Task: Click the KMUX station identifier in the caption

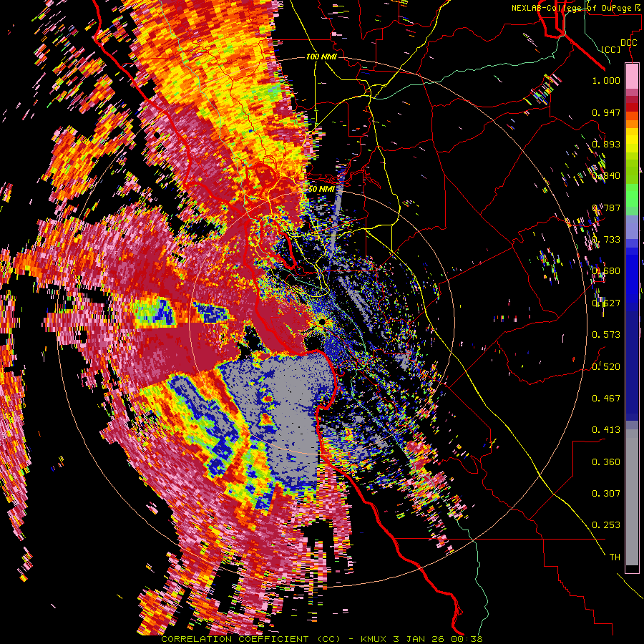Action: click(x=374, y=639)
